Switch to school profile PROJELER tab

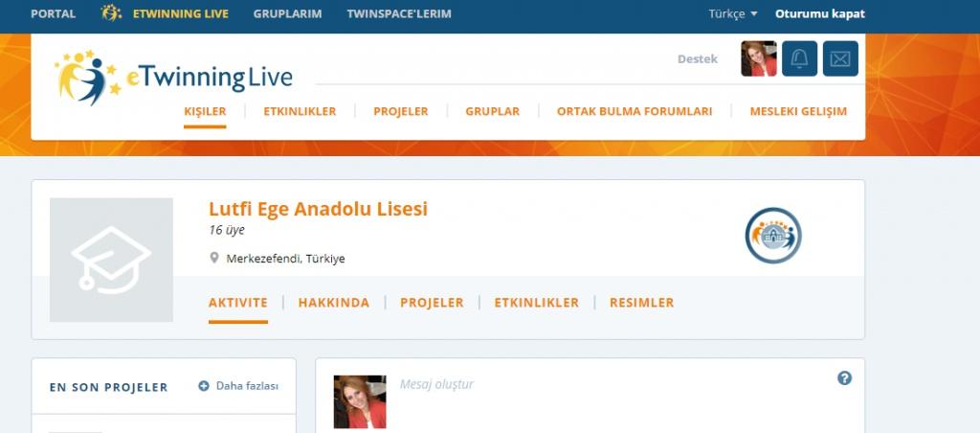point(432,303)
